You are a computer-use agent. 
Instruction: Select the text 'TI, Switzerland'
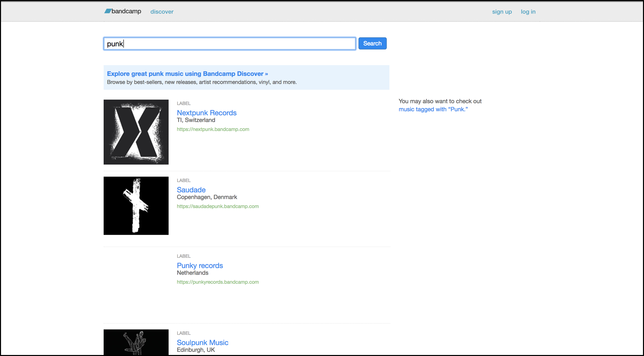(x=196, y=120)
